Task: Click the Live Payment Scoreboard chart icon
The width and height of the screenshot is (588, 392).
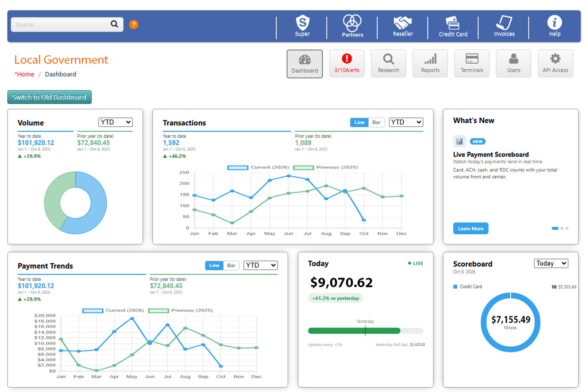Action: 459,141
